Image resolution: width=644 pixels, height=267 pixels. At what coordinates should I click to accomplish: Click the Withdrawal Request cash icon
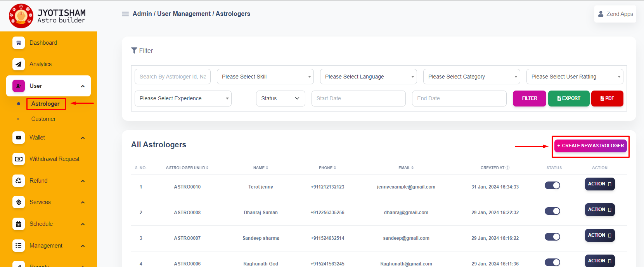18,159
